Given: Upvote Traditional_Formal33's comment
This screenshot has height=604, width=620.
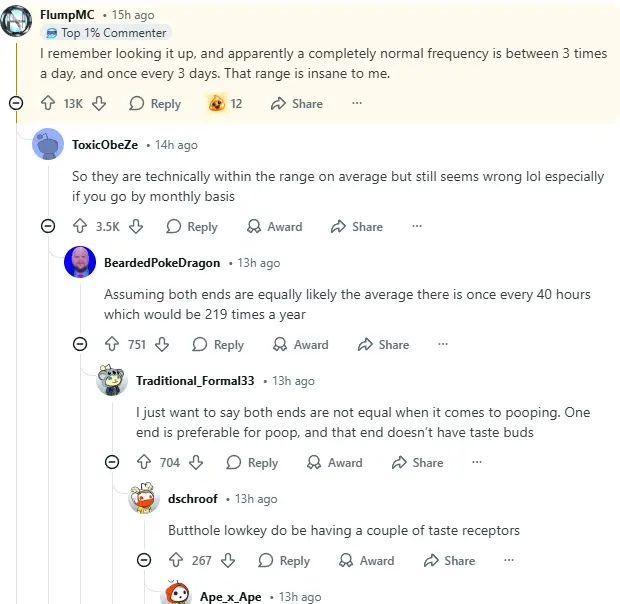Looking at the screenshot, I should (x=144, y=462).
